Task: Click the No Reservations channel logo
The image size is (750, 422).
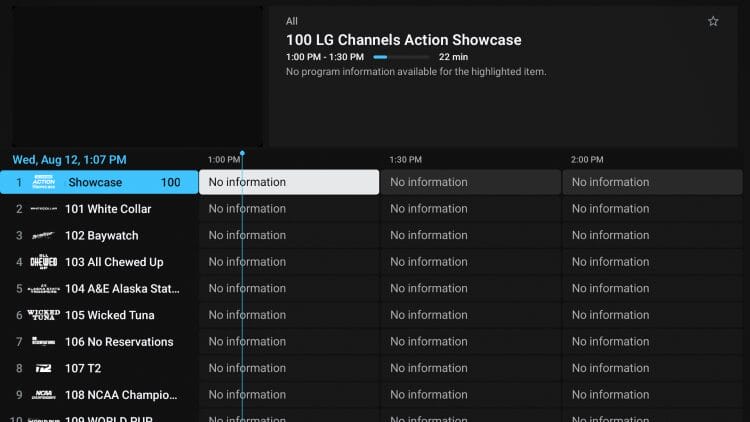Action: coord(44,342)
